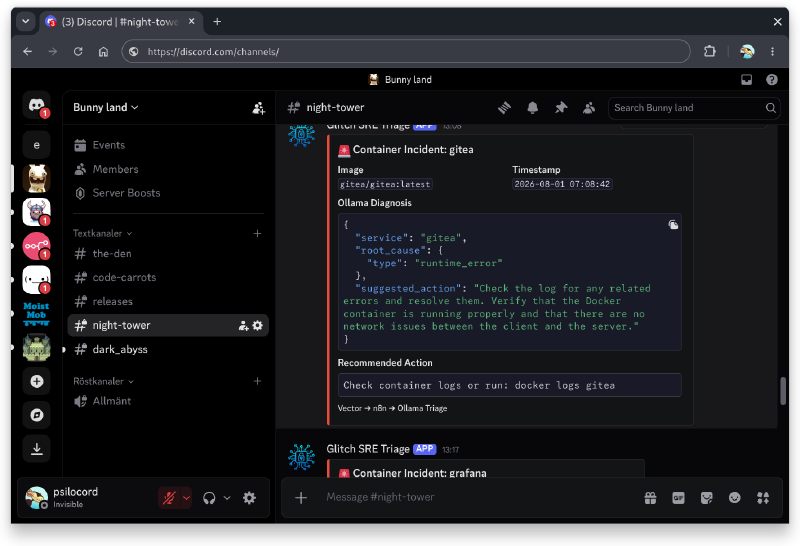Create invite for night-tower channel
This screenshot has width=800, height=546.
243,325
